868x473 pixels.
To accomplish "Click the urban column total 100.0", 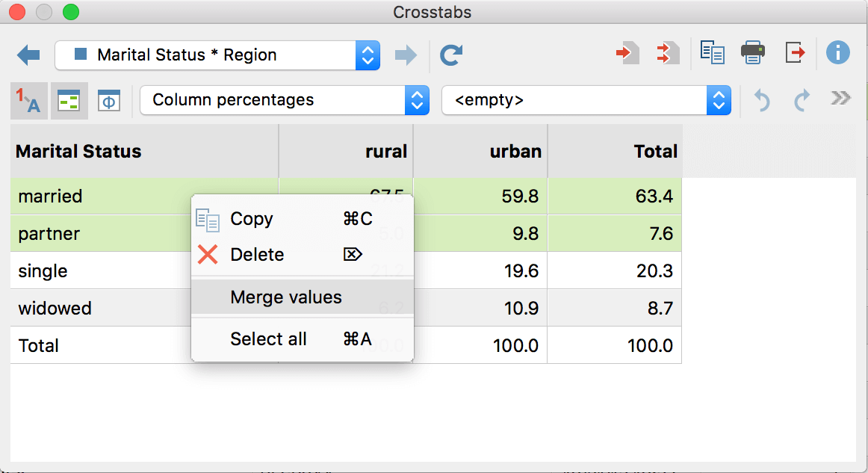I will (x=515, y=346).
